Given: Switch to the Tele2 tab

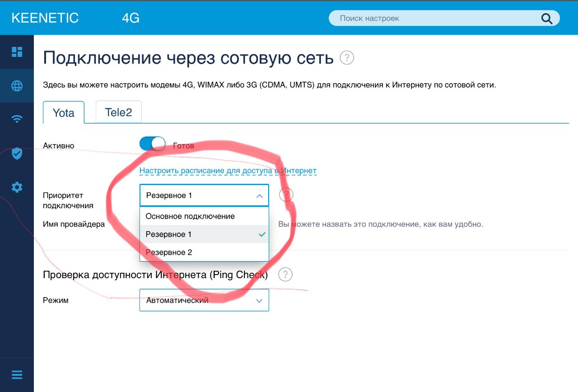Looking at the screenshot, I should (119, 112).
